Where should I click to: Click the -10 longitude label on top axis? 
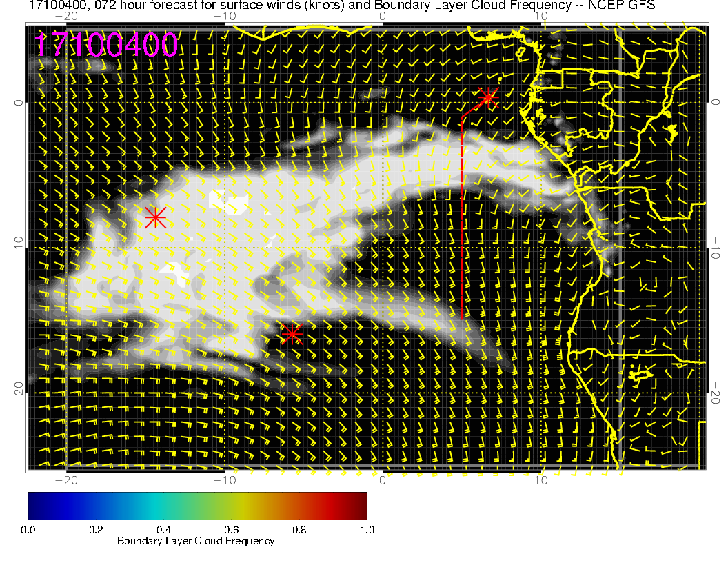(x=225, y=15)
